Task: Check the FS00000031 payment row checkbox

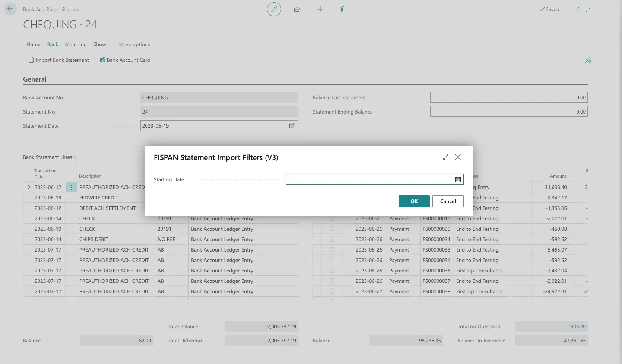Action: tap(332, 239)
